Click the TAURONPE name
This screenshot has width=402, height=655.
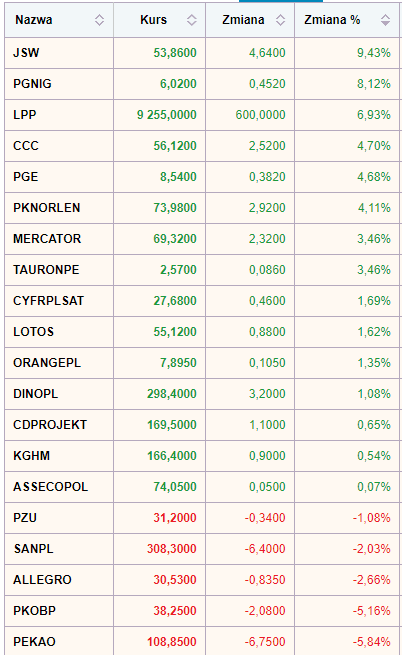pyautogui.click(x=46, y=269)
